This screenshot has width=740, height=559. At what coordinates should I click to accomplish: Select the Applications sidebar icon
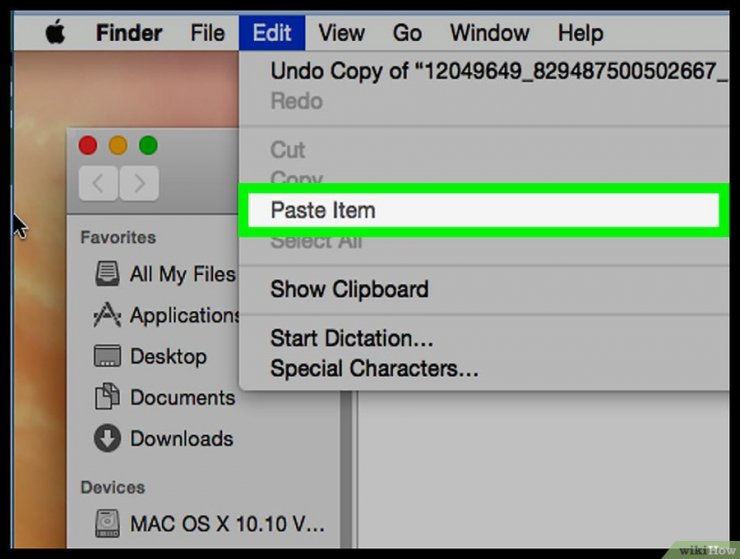tap(107, 315)
